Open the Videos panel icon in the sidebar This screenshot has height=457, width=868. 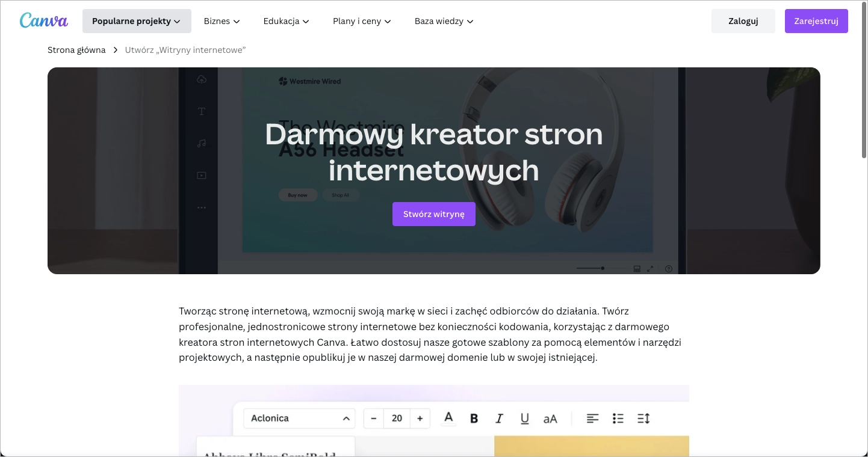coord(202,175)
